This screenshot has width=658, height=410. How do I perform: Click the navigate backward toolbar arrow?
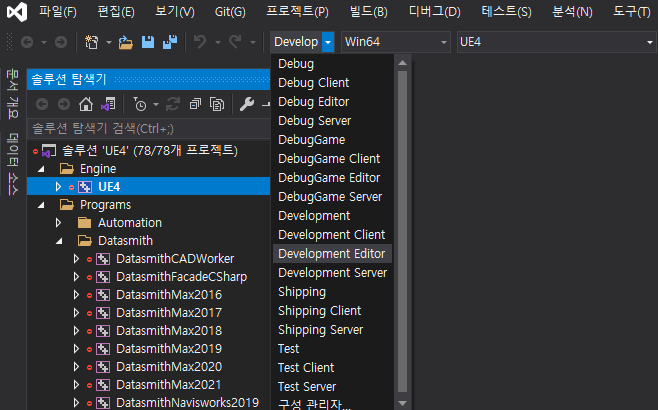[27, 42]
